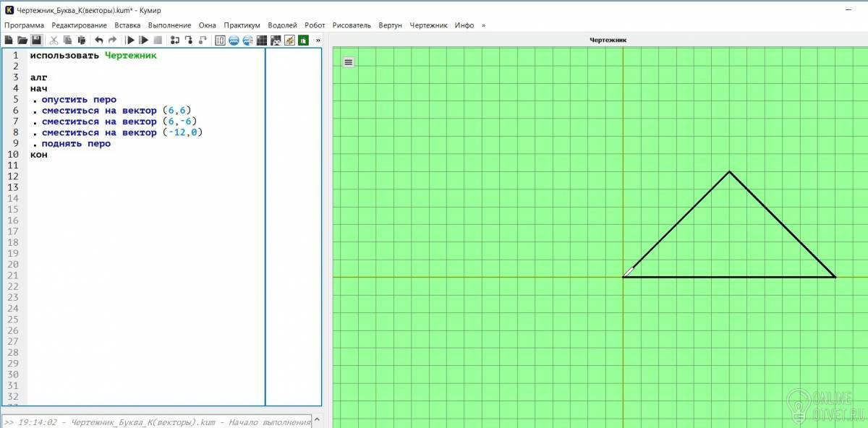This screenshot has height=428, width=868.
Task: Expand the menu bar overflow chevron
Action: coord(483,25)
